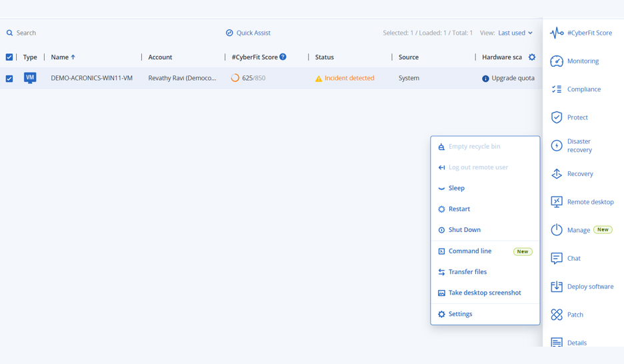The image size is (624, 364).
Task: Click the Hardware scan column header
Action: 502,57
